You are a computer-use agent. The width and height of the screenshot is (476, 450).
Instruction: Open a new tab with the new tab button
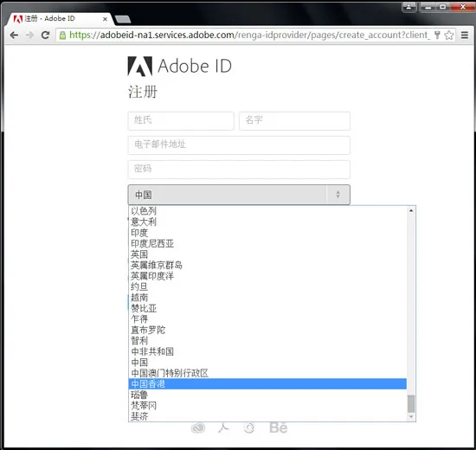123,19
